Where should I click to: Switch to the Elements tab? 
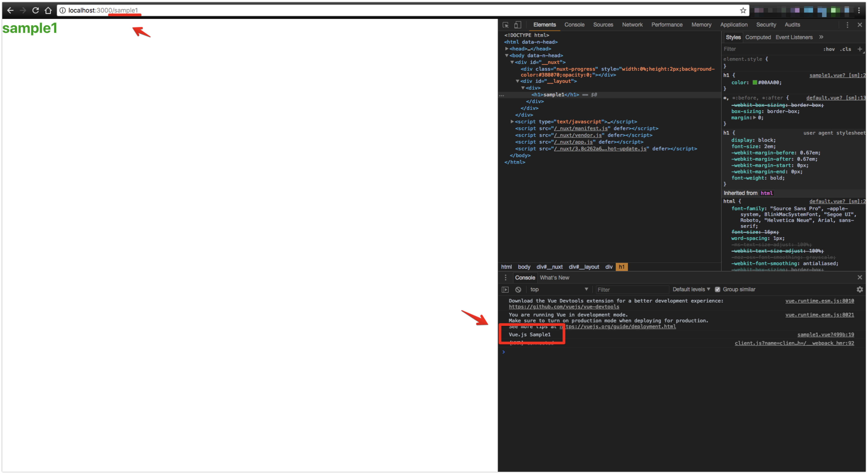tap(544, 25)
